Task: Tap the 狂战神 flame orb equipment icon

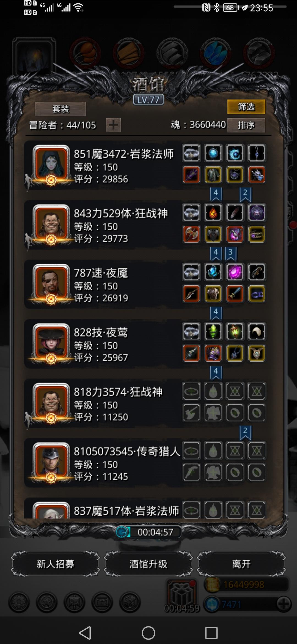Action: 213,212
